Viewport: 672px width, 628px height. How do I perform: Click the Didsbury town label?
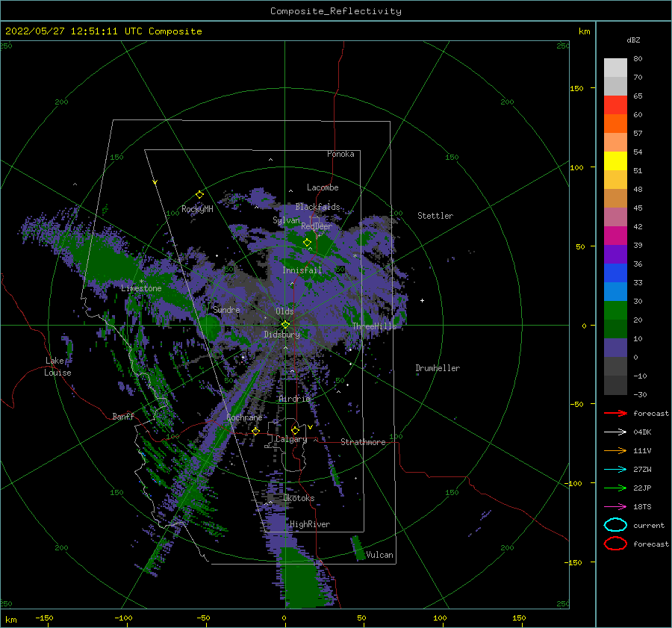point(281,335)
